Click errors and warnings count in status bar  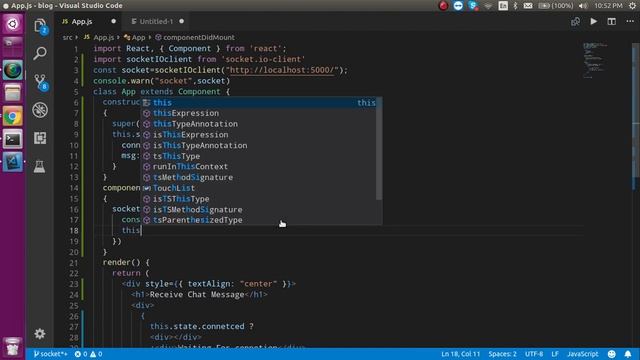[x=88, y=354]
